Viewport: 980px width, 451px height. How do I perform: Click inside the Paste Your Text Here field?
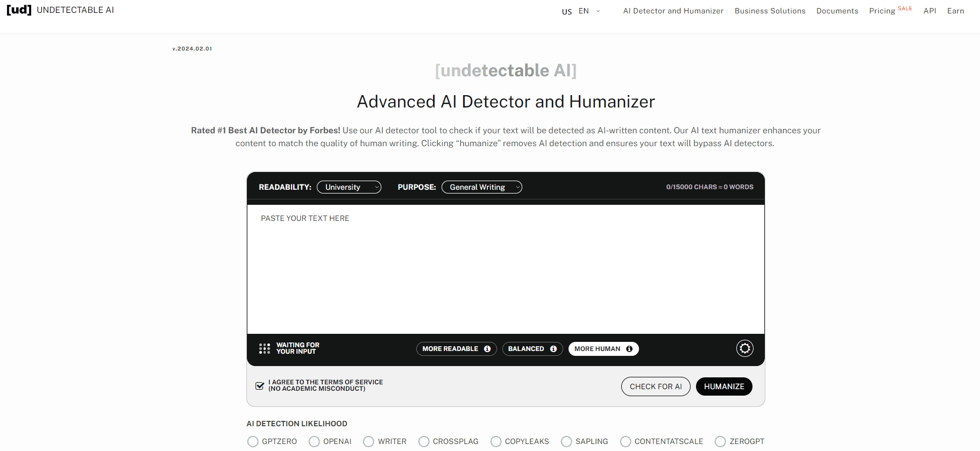pyautogui.click(x=506, y=269)
